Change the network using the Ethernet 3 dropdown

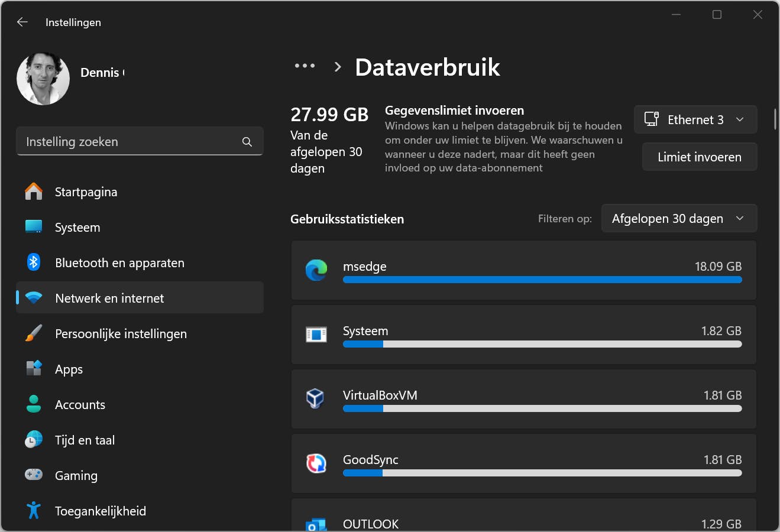pos(695,119)
